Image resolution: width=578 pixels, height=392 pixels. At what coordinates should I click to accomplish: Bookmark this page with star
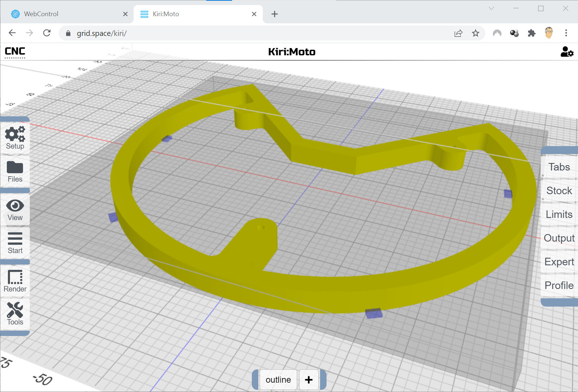point(476,33)
